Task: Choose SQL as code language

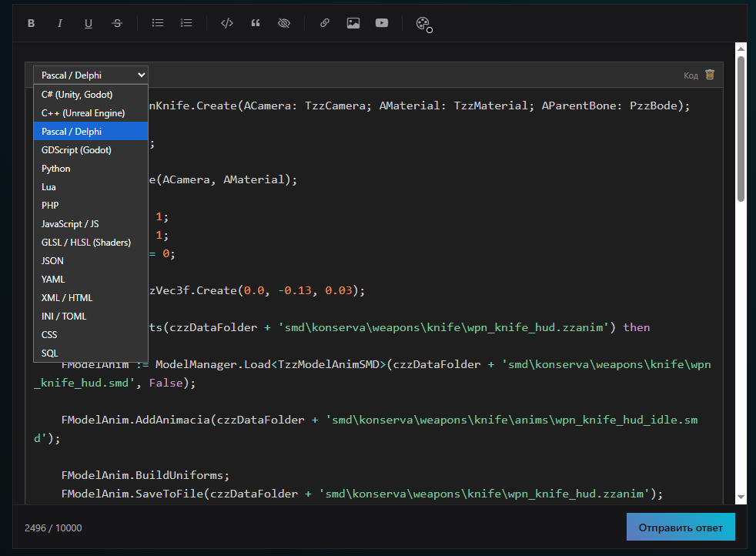Action: 91,353
